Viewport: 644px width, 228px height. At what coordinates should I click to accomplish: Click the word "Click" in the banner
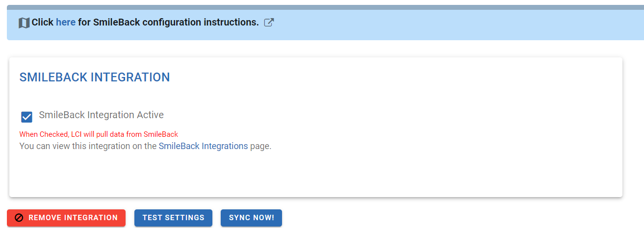43,22
